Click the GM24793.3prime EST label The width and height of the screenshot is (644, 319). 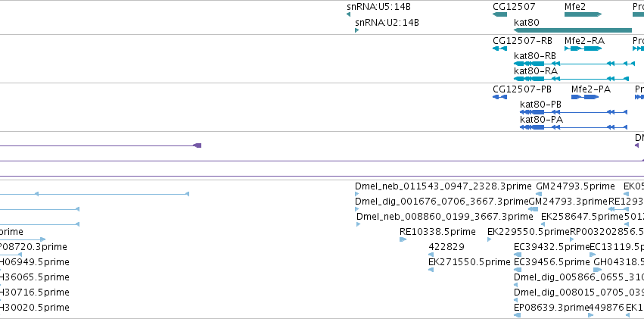click(x=568, y=202)
